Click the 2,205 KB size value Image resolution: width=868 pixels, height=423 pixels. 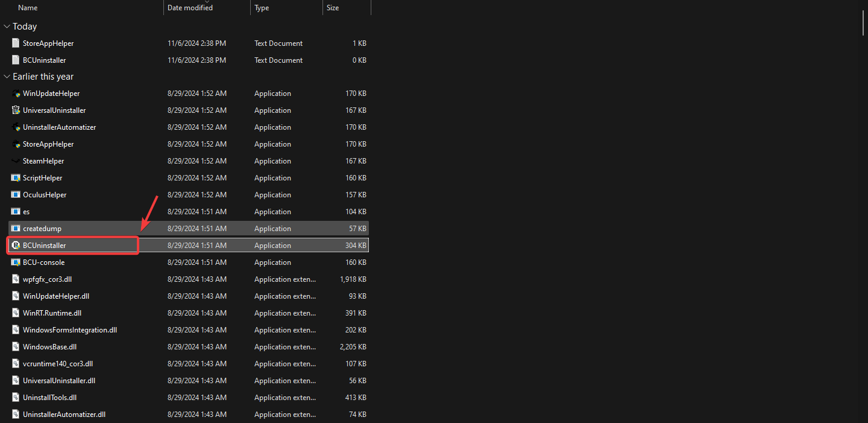(x=353, y=347)
